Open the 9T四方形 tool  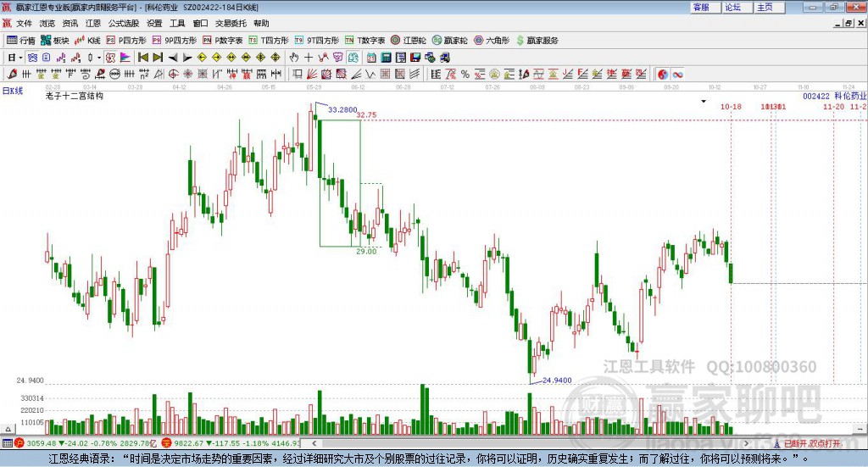click(x=317, y=41)
